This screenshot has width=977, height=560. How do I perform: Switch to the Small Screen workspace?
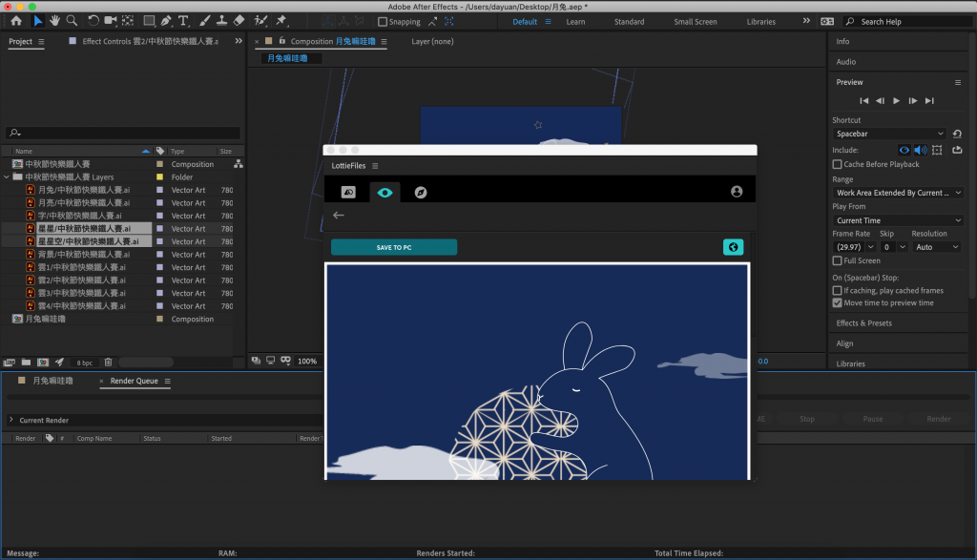695,21
